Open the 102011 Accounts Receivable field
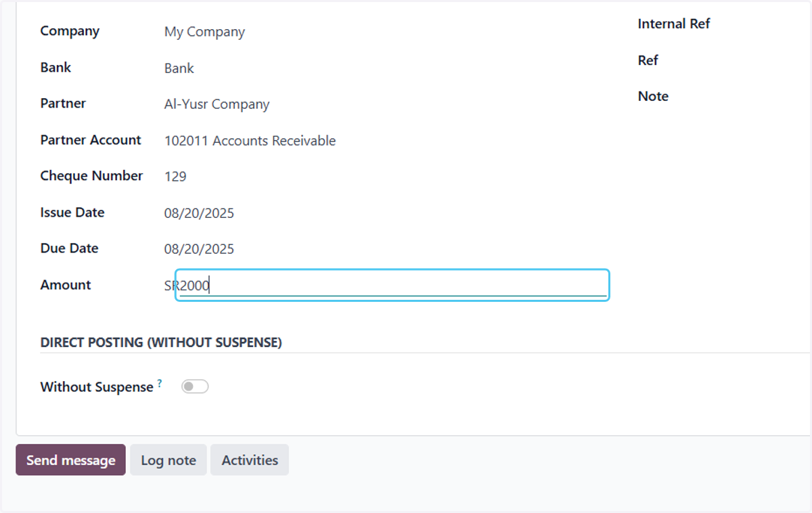Screen dimensions: 812x513 coord(250,141)
